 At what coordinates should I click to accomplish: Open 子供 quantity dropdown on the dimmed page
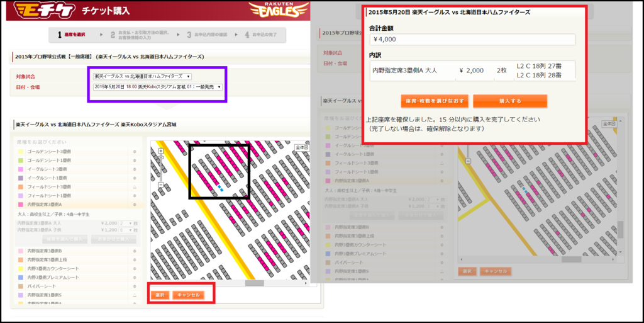pos(433,207)
